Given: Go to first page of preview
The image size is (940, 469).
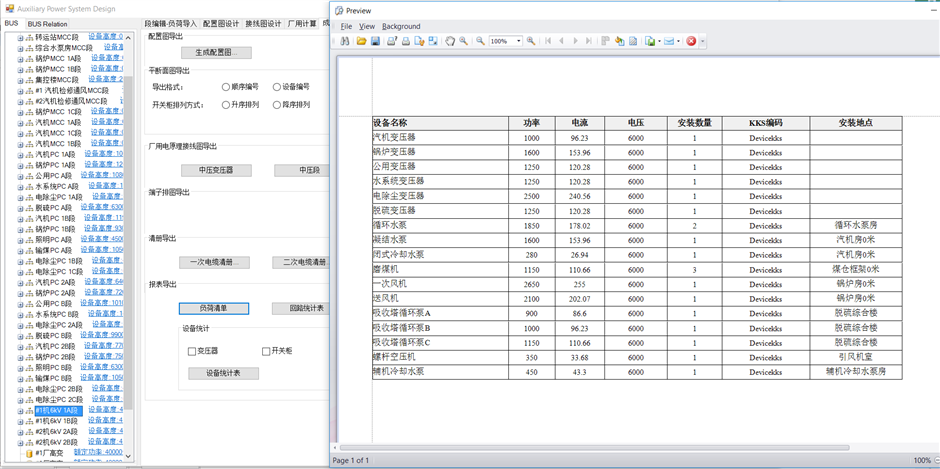Looking at the screenshot, I should point(548,41).
